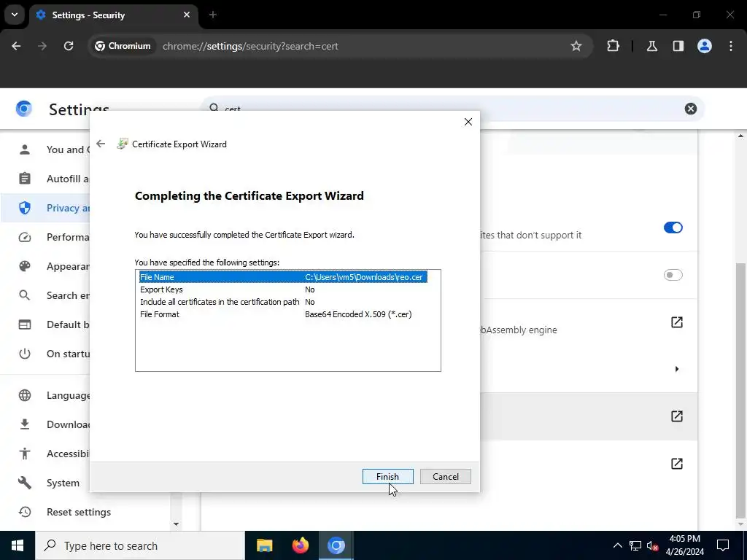Click the Chromium site info chip
This screenshot has width=747, height=560.
(x=123, y=46)
